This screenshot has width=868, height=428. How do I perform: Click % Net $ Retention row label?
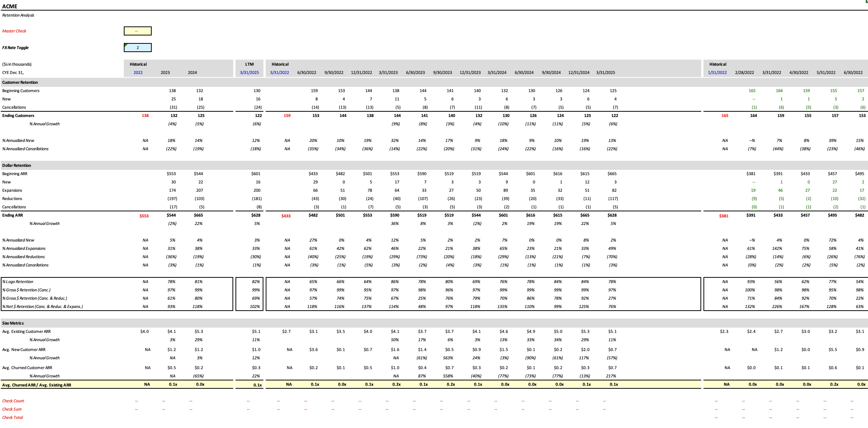pyautogui.click(x=42, y=306)
